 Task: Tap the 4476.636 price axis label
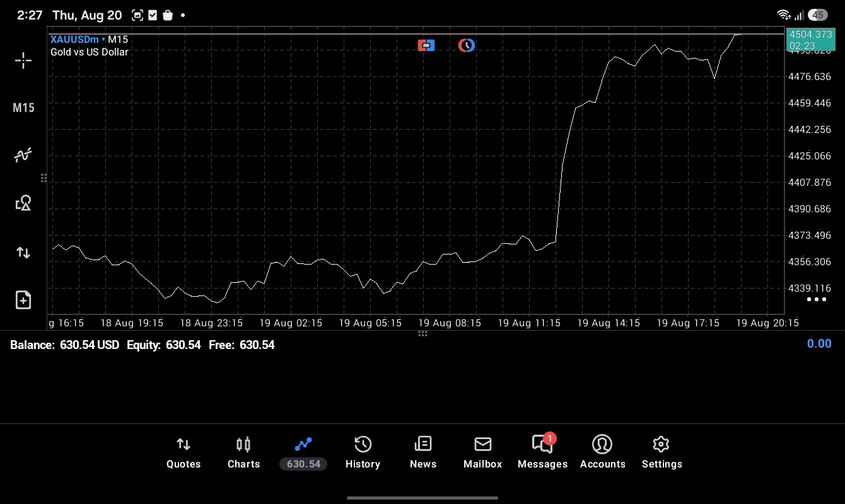[810, 77]
